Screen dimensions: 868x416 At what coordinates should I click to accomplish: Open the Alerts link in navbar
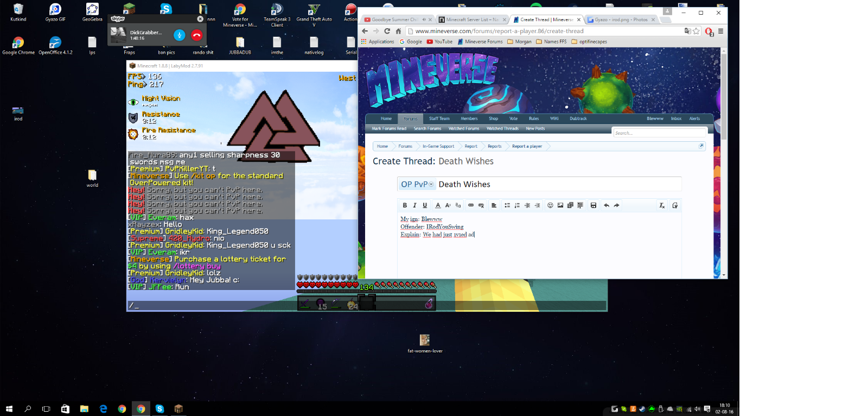[x=694, y=118]
